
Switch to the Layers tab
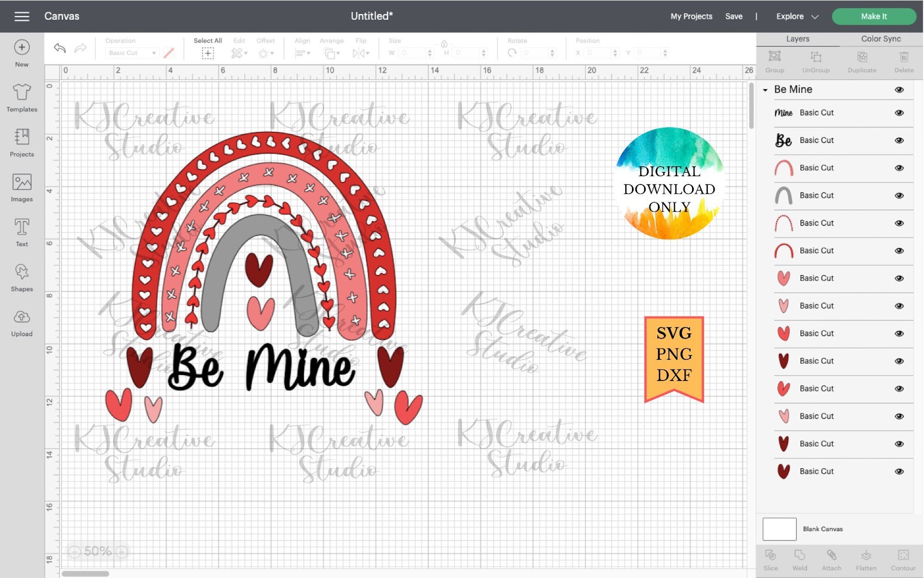click(797, 39)
